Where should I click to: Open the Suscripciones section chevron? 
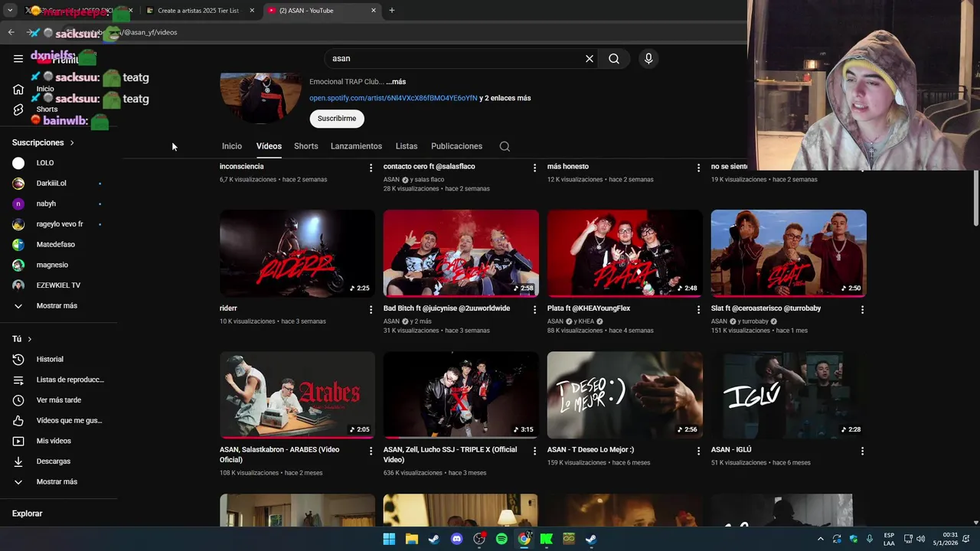click(x=72, y=143)
